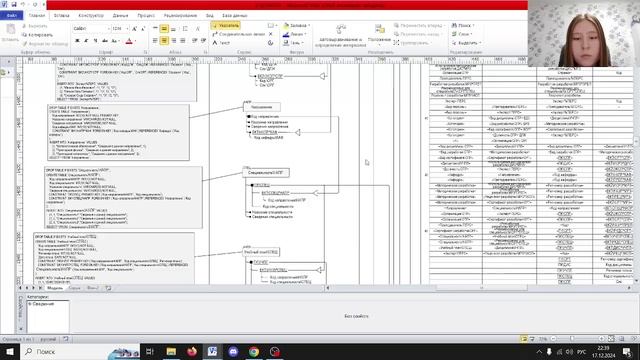Image resolution: width=640 pixels, height=360 pixels.
Task: Align paragraph right
Action: pyautogui.click(x=173, y=40)
